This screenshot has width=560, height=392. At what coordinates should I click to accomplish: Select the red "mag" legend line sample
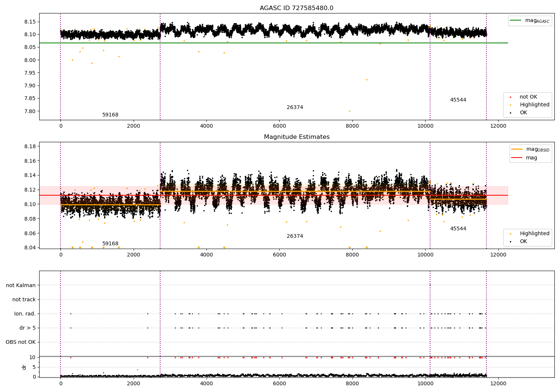(x=517, y=158)
